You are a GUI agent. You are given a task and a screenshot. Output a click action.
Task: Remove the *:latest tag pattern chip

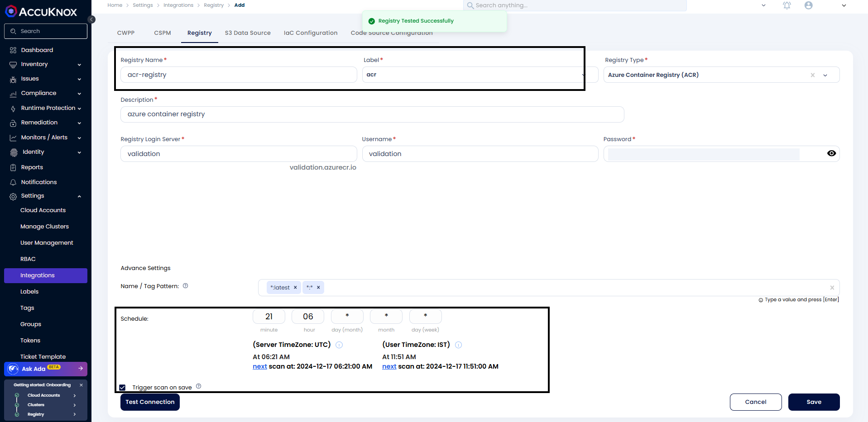point(295,288)
